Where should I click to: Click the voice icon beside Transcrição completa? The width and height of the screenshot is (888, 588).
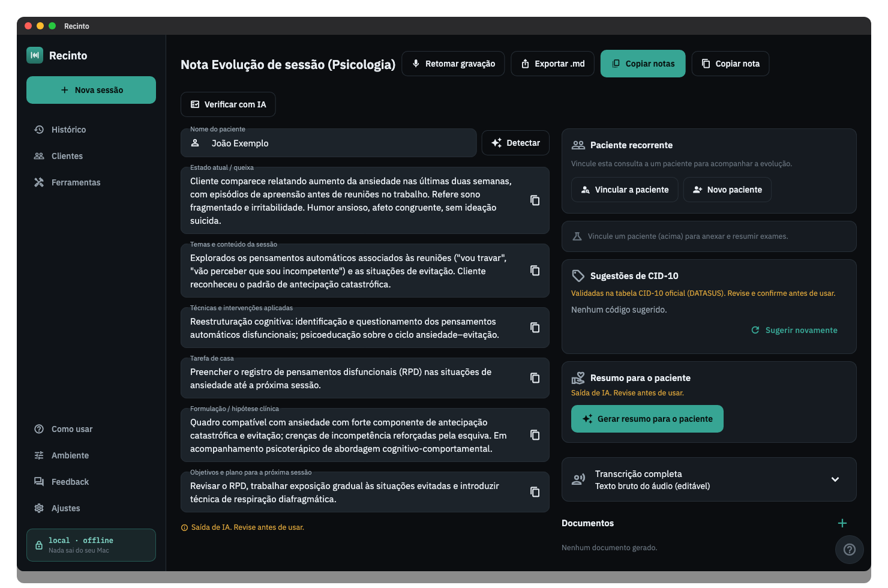(578, 479)
